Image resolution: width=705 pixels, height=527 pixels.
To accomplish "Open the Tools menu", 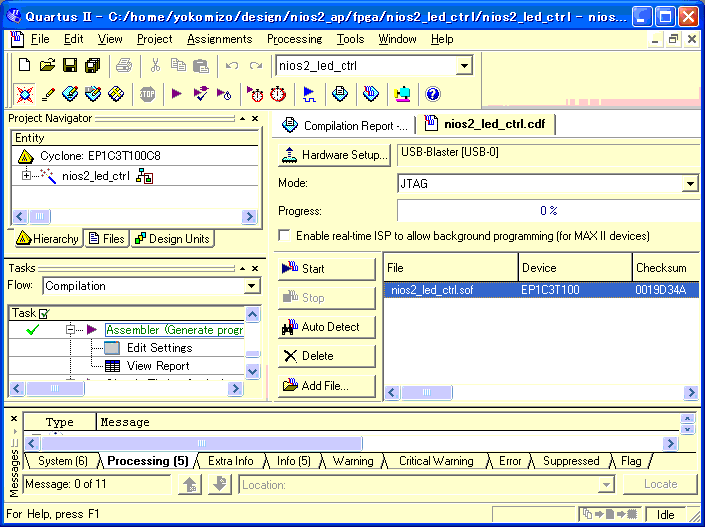I will point(350,39).
